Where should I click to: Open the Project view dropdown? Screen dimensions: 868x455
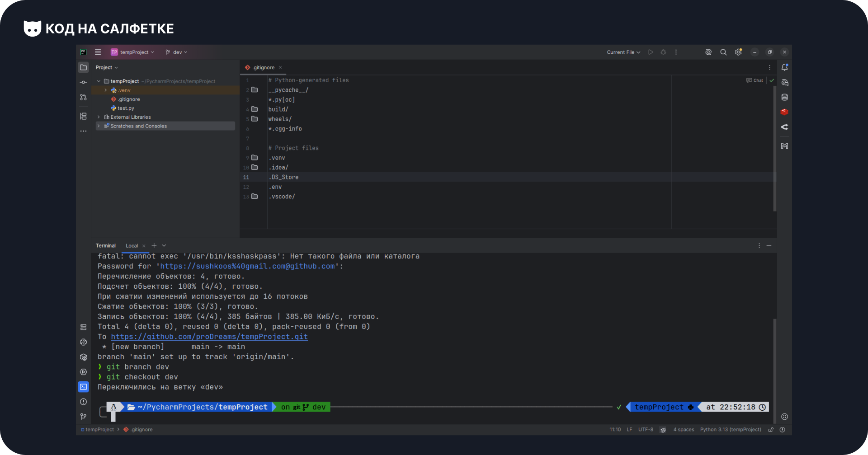pos(107,67)
